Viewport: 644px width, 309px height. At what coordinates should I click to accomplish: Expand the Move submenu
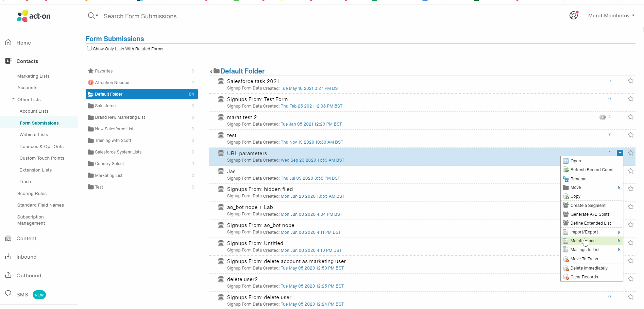tap(592, 188)
